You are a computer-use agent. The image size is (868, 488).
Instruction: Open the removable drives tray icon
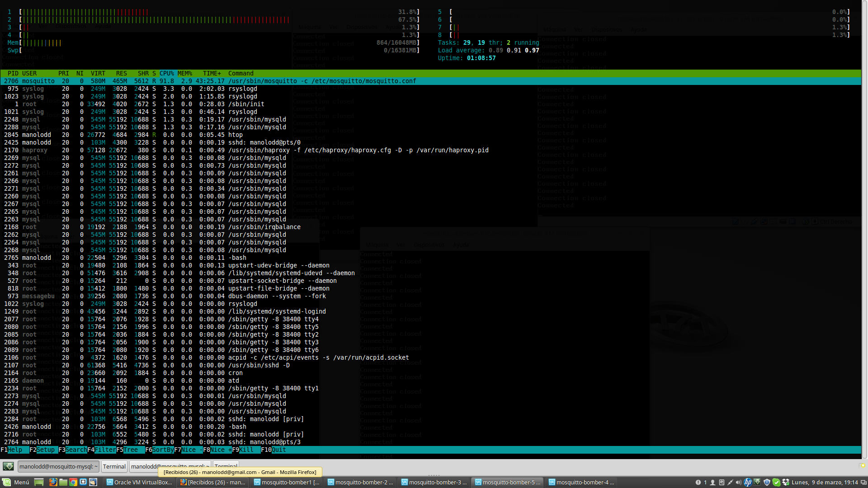pyautogui.click(x=722, y=482)
